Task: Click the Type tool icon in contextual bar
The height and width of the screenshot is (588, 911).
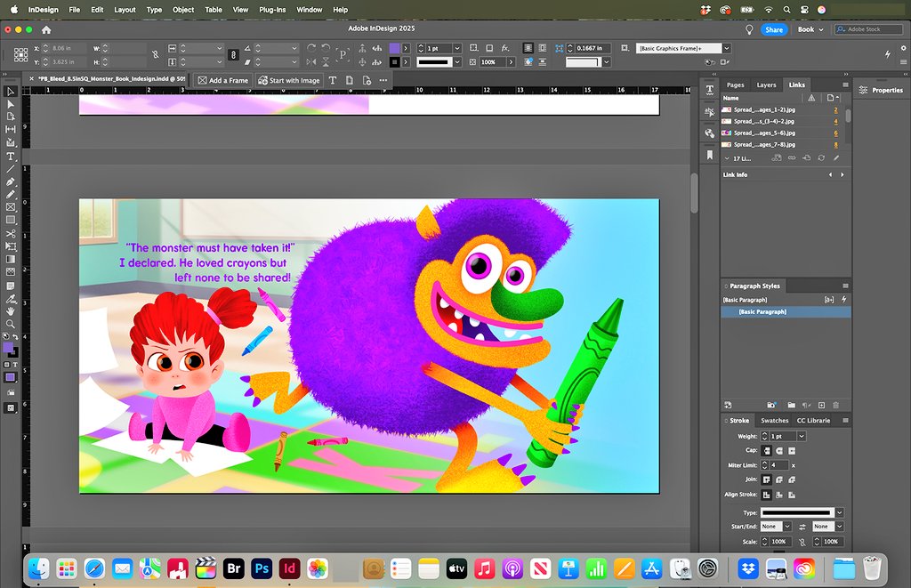Action: coord(333,80)
